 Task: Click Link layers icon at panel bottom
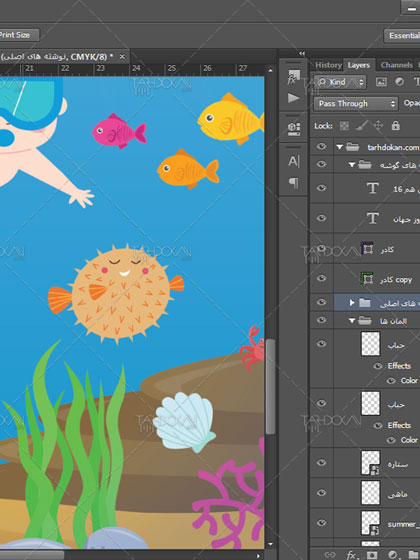pos(330,555)
